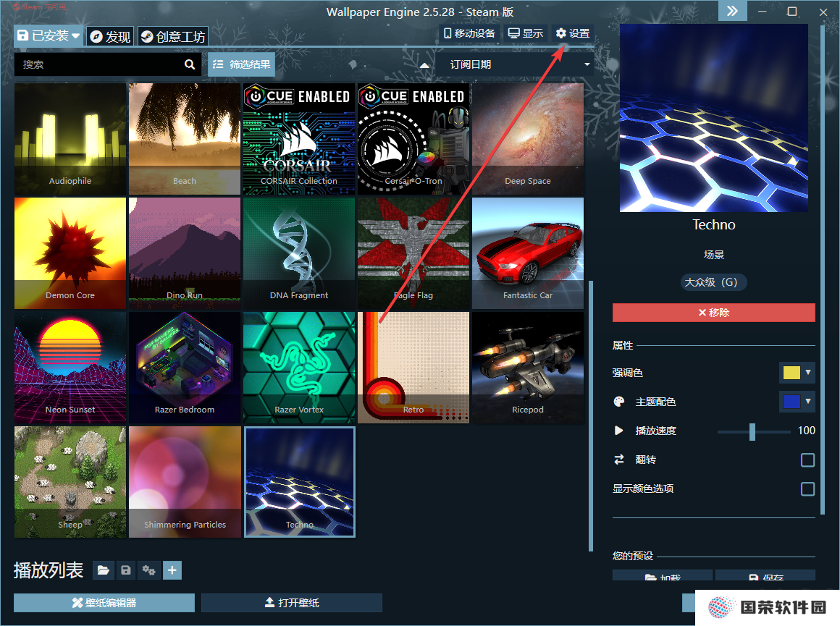Select the Retro wallpaper
840x626 pixels.
coord(413,368)
